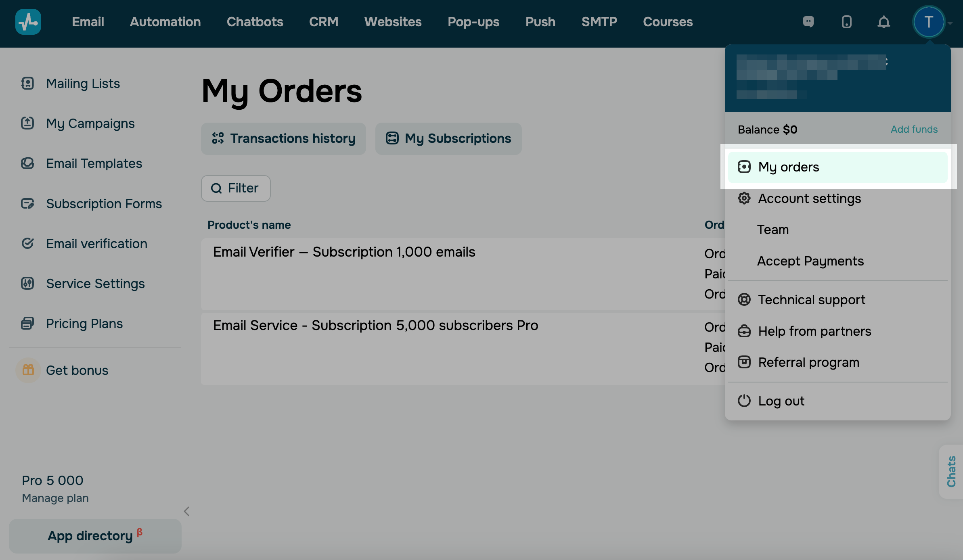Click the SendPulse logo icon
963x560 pixels.
point(28,22)
